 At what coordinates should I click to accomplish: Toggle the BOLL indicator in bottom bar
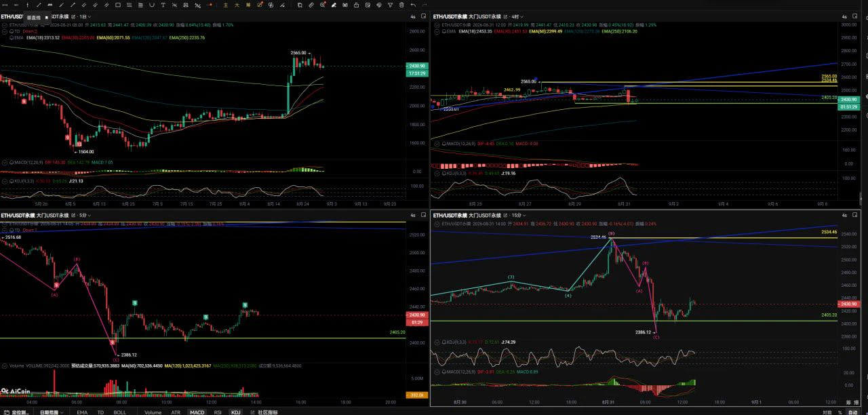point(120,412)
